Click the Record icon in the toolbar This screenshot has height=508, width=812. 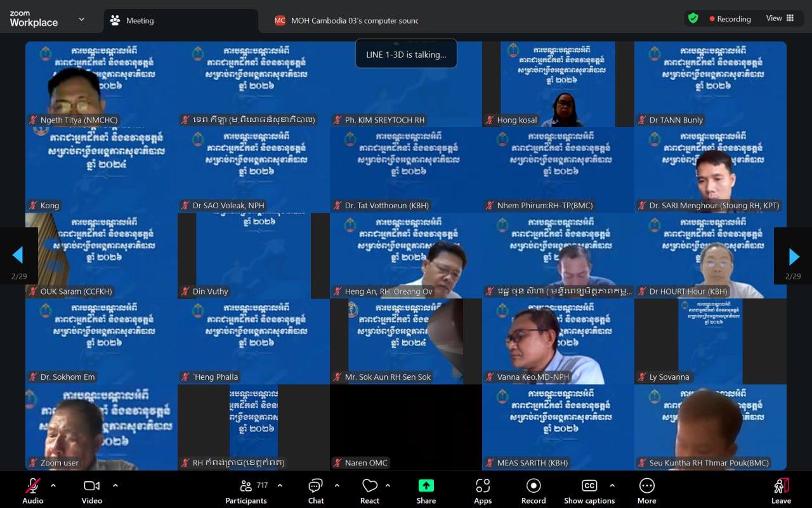point(533,491)
